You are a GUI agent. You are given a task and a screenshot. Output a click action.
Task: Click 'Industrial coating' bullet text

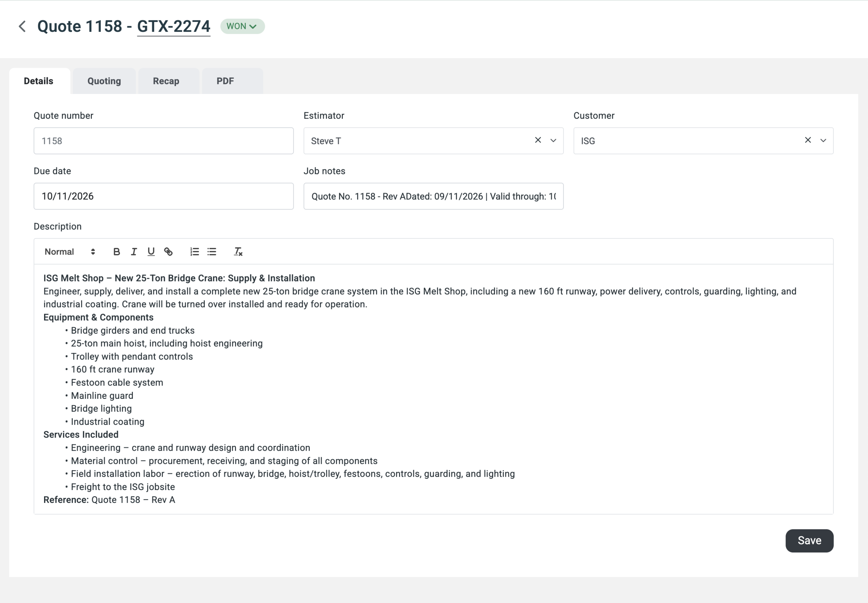pyautogui.click(x=107, y=422)
